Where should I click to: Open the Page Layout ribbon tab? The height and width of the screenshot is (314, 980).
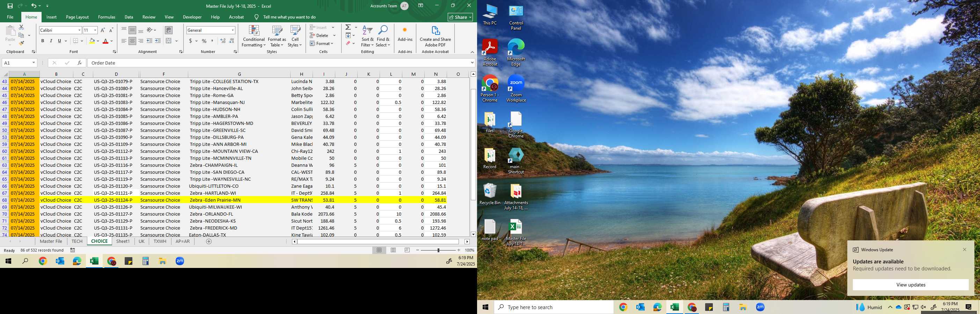[77, 17]
